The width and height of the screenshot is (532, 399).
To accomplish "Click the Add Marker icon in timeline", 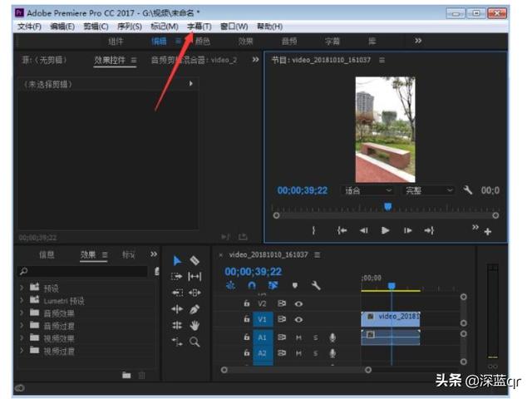I will 295,285.
